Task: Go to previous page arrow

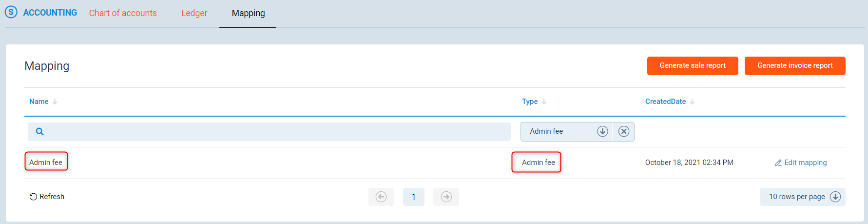Action: (381, 197)
